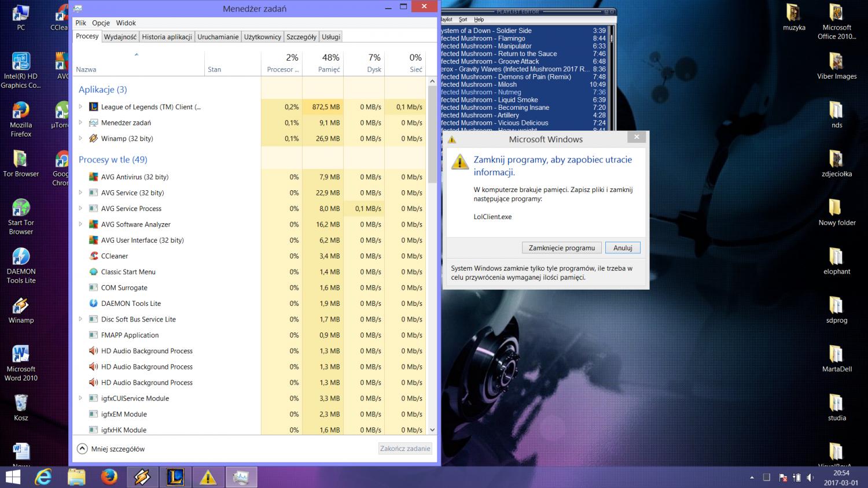
Task: Click the Zamknięcie programu button
Action: 561,248
